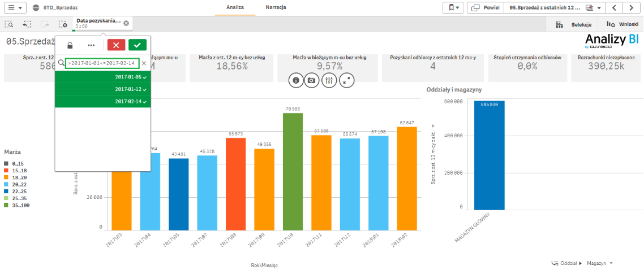Clear the listbox search text
The width and height of the screenshot is (644, 269).
(x=144, y=63)
